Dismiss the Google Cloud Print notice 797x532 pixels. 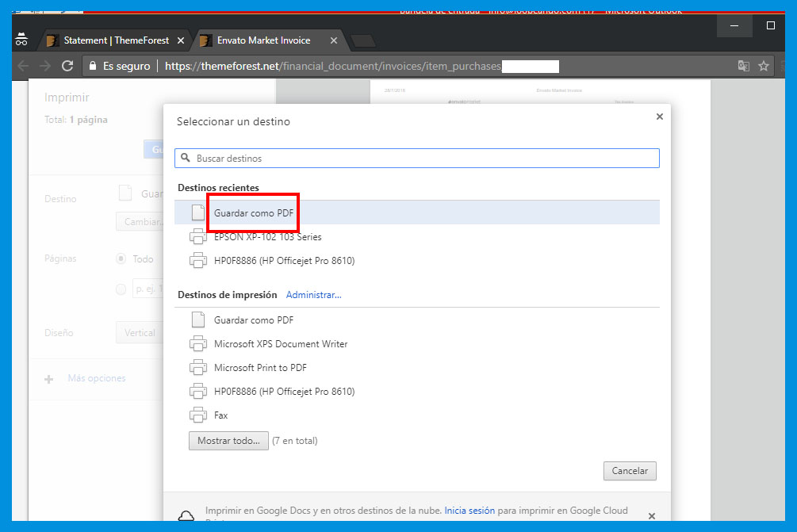tap(652, 515)
